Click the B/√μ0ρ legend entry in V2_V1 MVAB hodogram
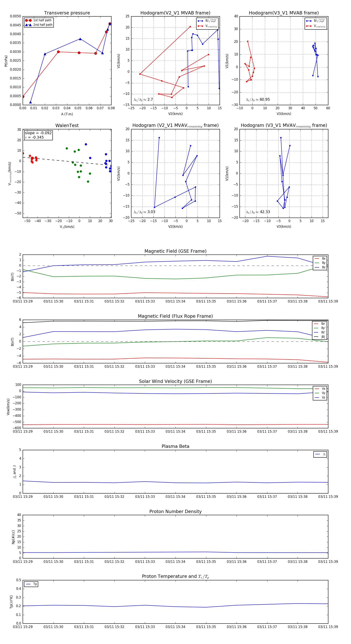This screenshot has height=644, width=351. (x=207, y=21)
